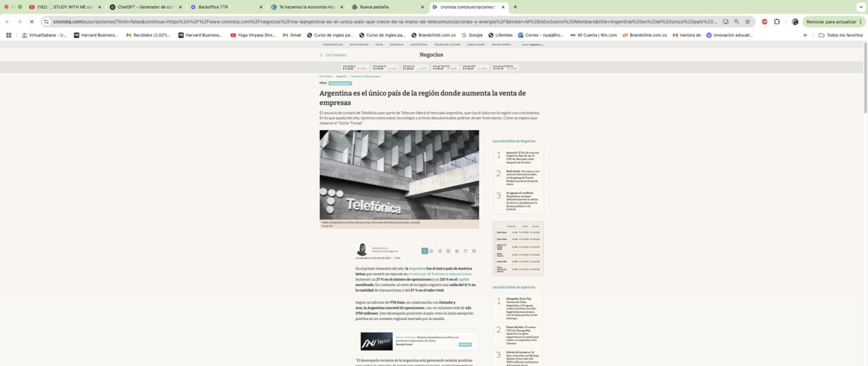Open the Argentina link in article text
This screenshot has height=366, width=868.
coord(417,268)
